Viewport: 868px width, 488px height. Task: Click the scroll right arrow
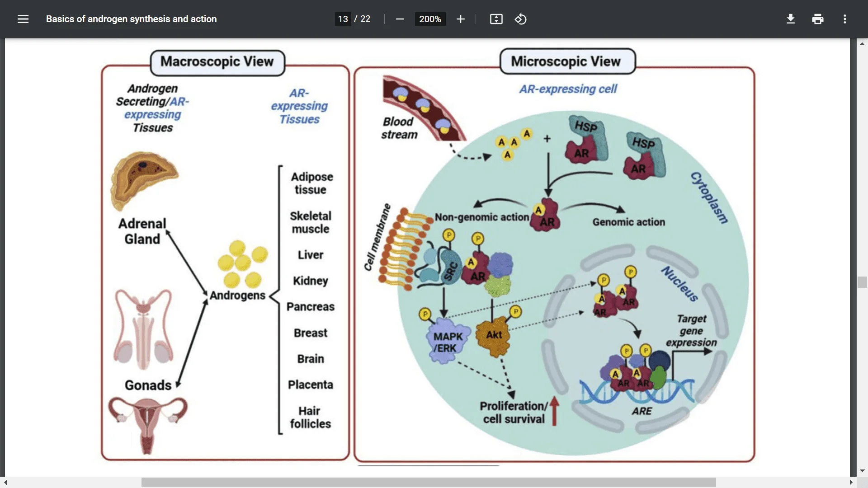coord(851,483)
